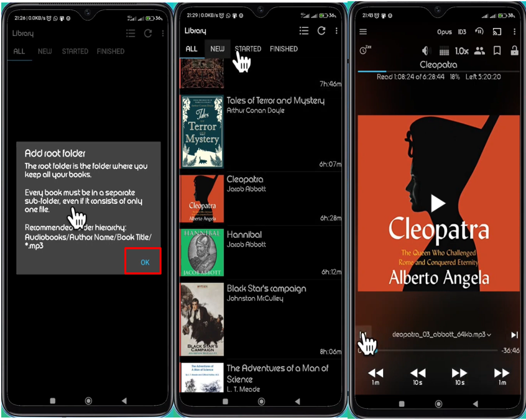Open the Hannibal book title in the list
The image size is (526, 420).
pos(244,234)
